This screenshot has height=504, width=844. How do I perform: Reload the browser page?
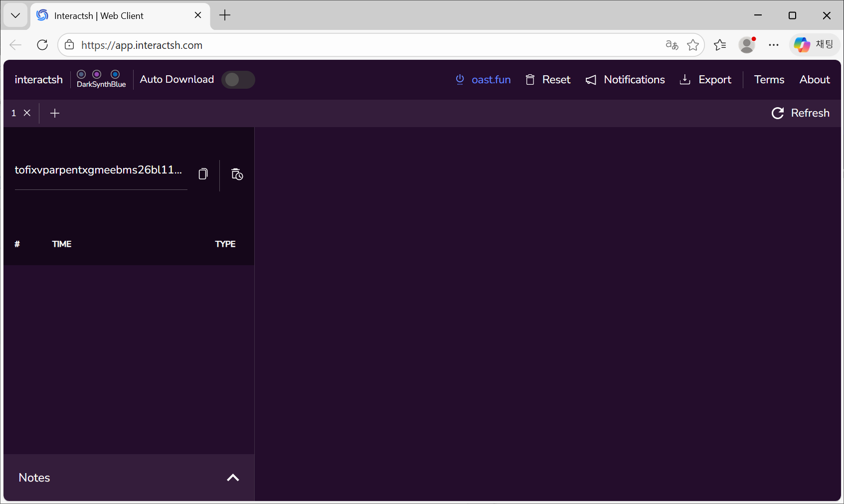pos(42,45)
